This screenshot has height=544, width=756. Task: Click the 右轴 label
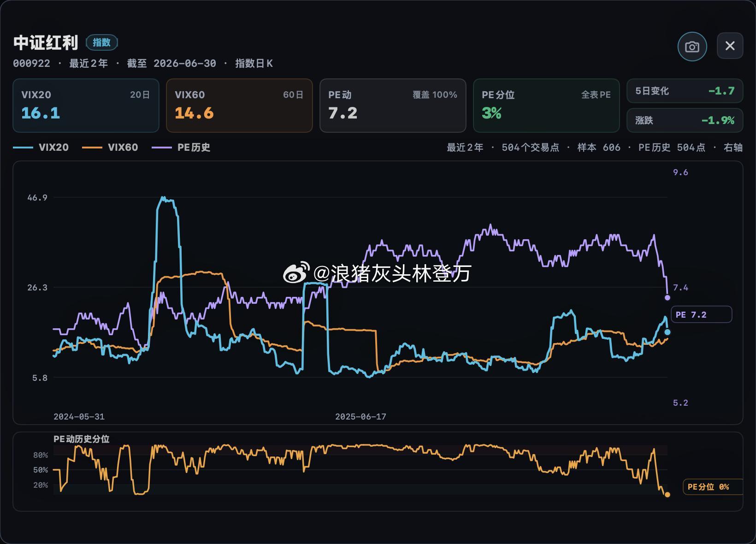click(x=733, y=148)
